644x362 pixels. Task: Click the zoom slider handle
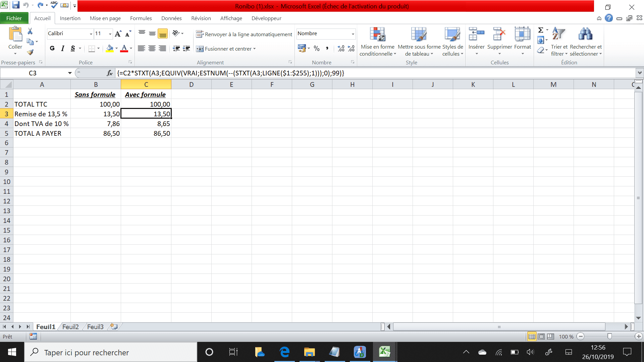coord(609,336)
